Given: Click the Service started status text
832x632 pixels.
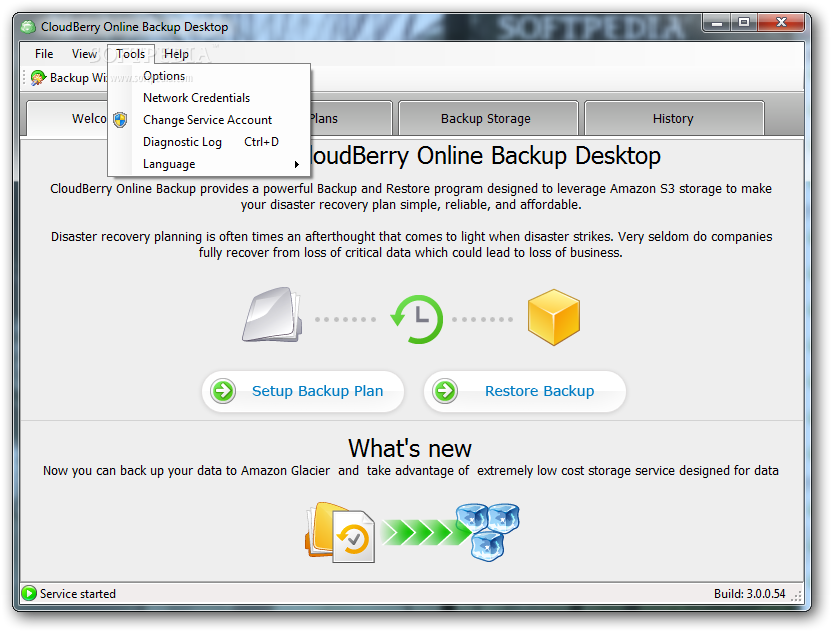Looking at the screenshot, I should (78, 594).
